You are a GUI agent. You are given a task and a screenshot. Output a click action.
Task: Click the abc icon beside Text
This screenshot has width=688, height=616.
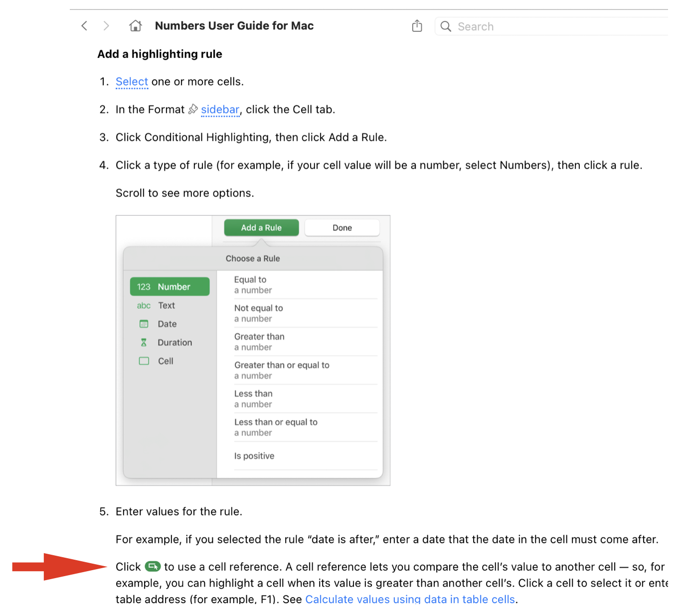click(144, 306)
